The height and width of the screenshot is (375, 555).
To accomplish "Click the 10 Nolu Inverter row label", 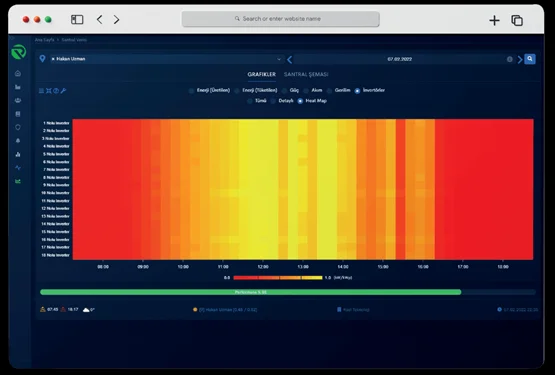I will coord(55,193).
